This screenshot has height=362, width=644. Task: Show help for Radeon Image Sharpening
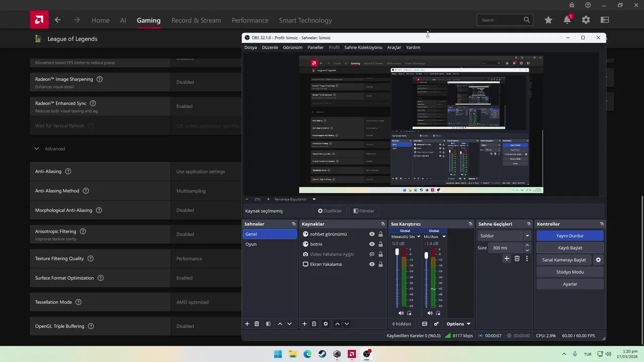click(x=100, y=79)
